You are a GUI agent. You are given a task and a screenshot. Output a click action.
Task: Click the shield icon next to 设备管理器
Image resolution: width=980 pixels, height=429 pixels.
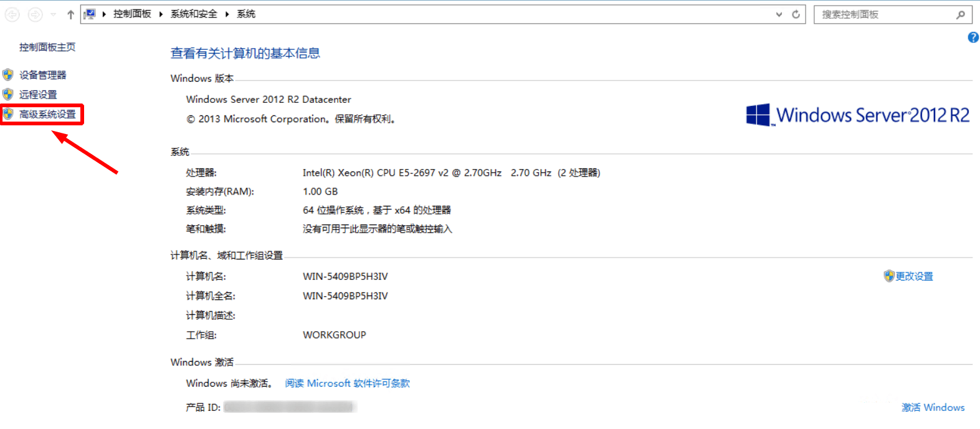point(8,75)
